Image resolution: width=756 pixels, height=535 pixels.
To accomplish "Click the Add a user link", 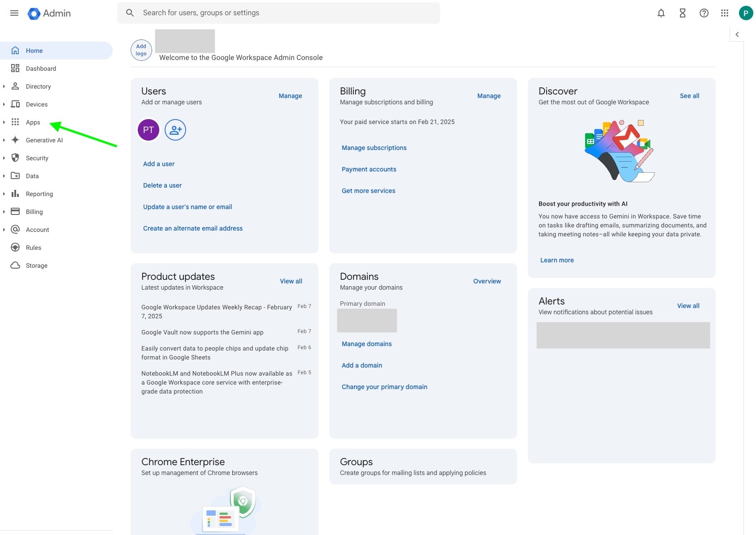I will click(159, 164).
